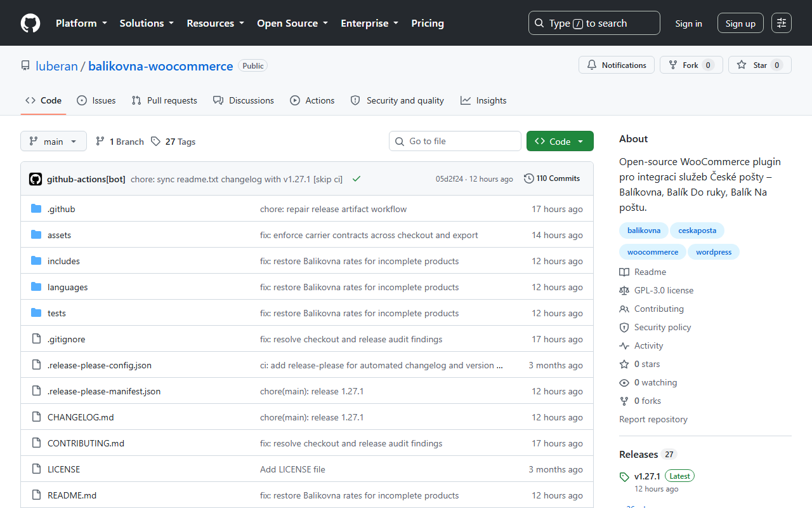
Task: Switch to the Actions tab
Action: tap(312, 100)
